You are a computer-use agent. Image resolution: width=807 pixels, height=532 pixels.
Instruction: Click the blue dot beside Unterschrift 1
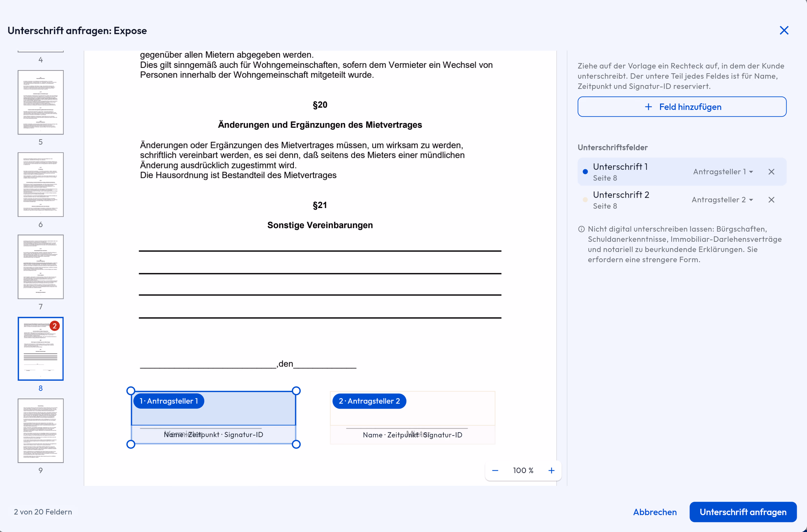coord(585,172)
